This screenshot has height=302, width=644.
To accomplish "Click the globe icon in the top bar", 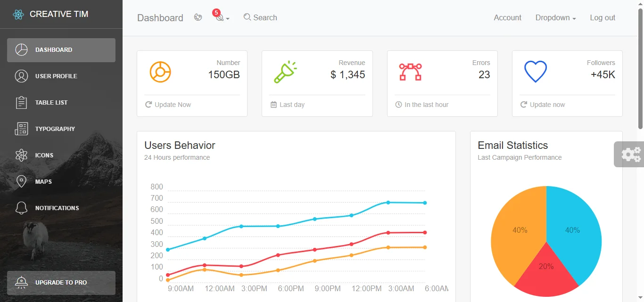I will [198, 17].
